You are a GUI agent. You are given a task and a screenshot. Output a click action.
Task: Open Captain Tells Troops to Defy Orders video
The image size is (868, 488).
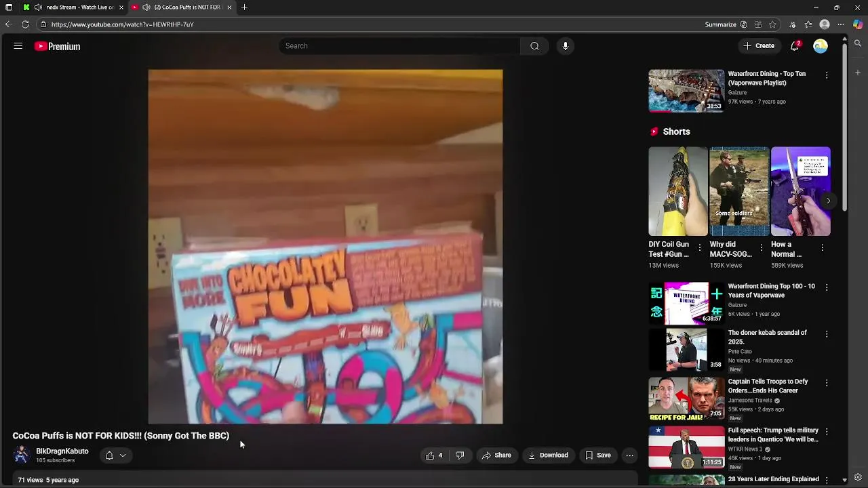pyautogui.click(x=768, y=386)
